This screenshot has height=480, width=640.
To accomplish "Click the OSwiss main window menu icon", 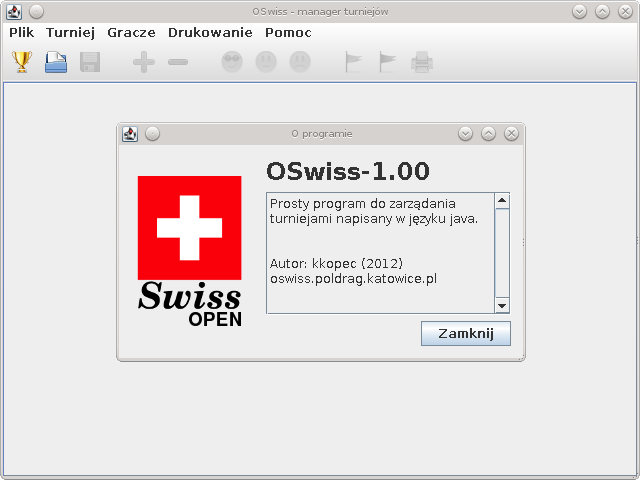I will click(14, 12).
